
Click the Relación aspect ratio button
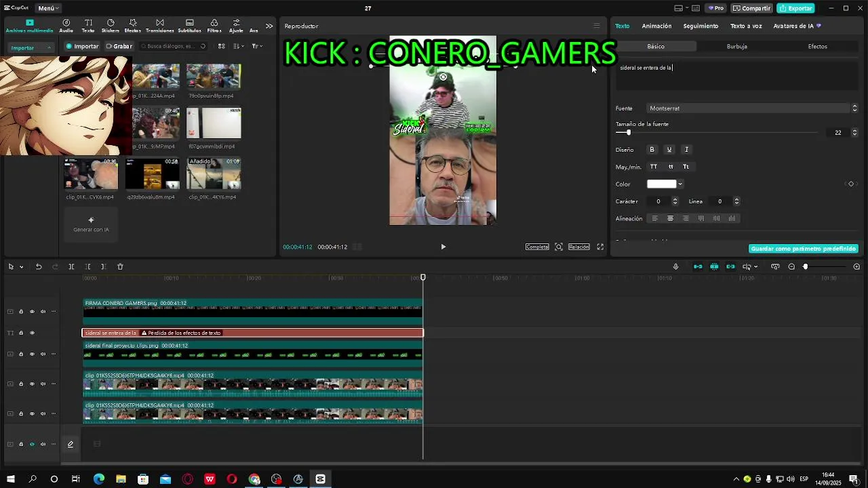click(x=578, y=247)
